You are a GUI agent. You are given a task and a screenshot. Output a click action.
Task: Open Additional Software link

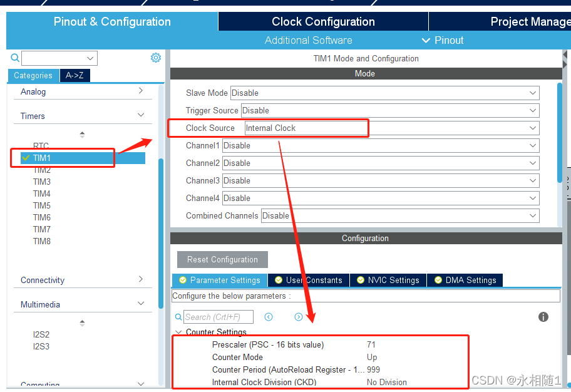(x=309, y=40)
